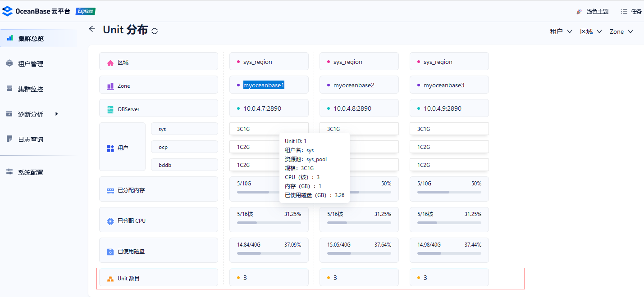
Task: Click the used disk icon
Action: [x=110, y=252]
